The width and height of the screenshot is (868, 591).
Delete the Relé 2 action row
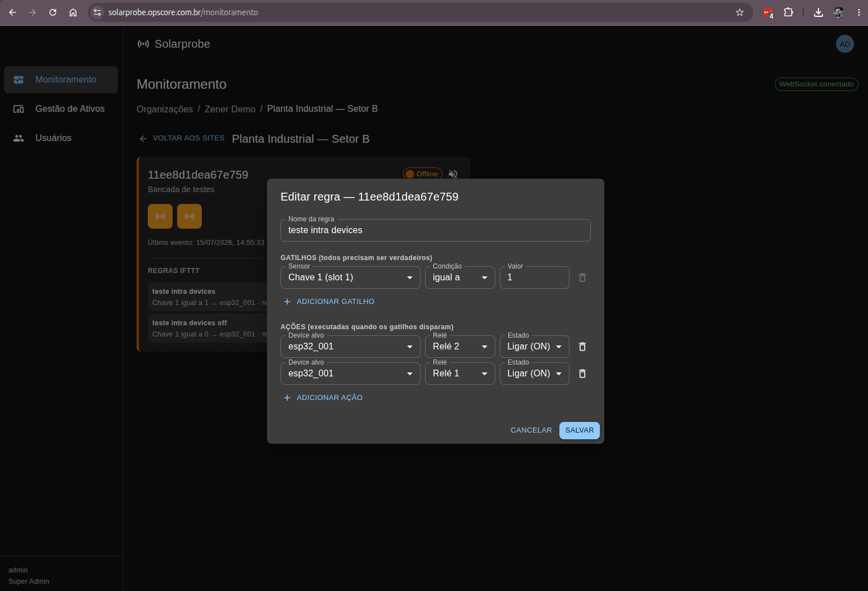582,347
